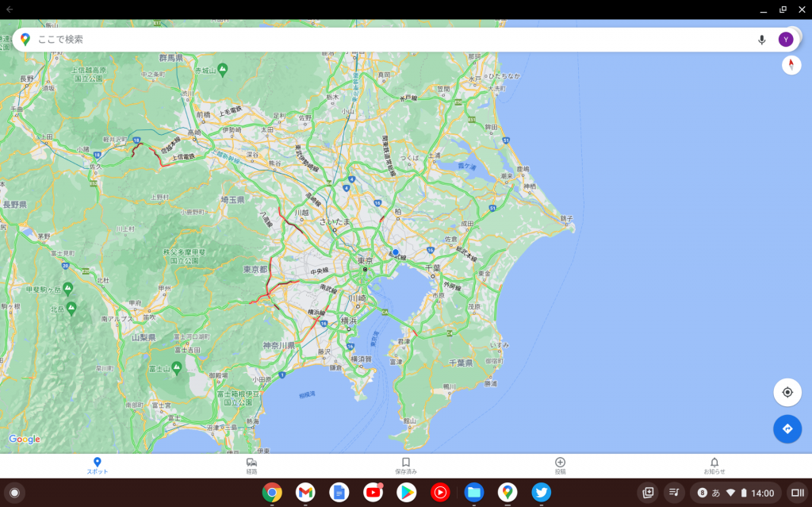Click the 前橋 city label
Screen dimensions: 812x507
[x=204, y=115]
